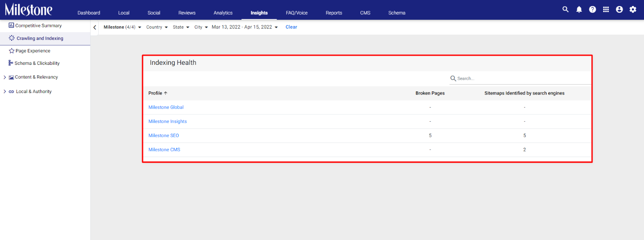Open the date range dropdown

coord(245,27)
